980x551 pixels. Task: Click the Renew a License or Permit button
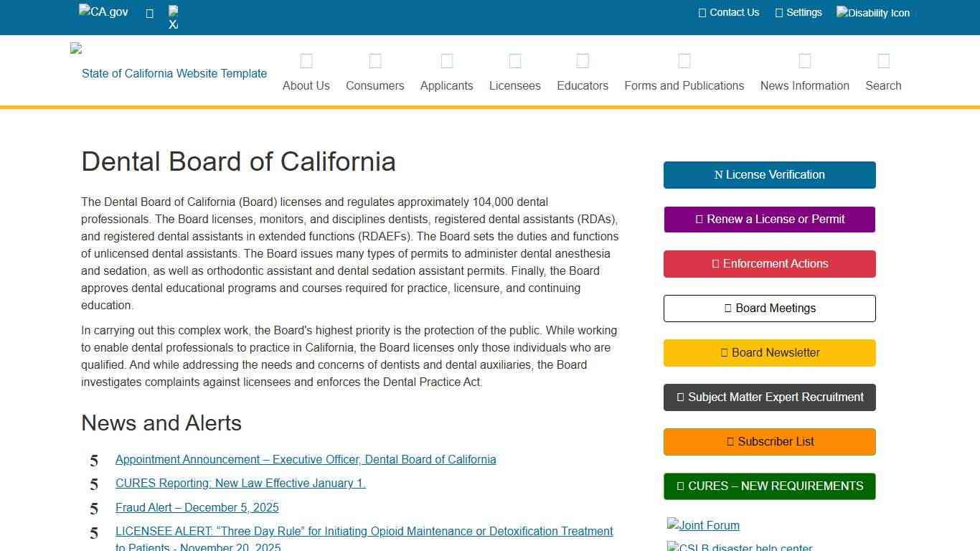769,219
